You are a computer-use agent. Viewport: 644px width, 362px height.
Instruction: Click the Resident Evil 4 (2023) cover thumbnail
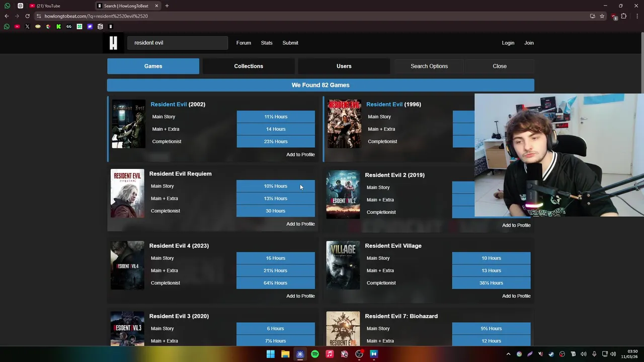tap(127, 265)
